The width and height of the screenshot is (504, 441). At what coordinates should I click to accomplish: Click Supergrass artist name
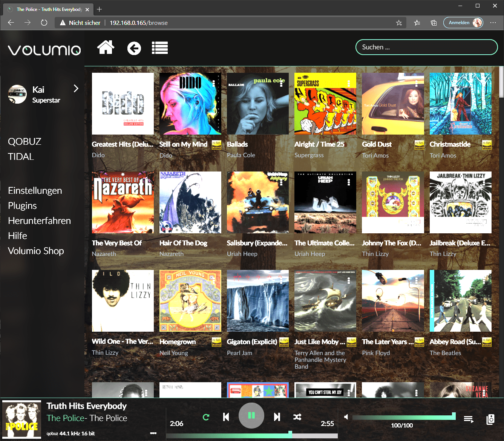[x=309, y=155]
